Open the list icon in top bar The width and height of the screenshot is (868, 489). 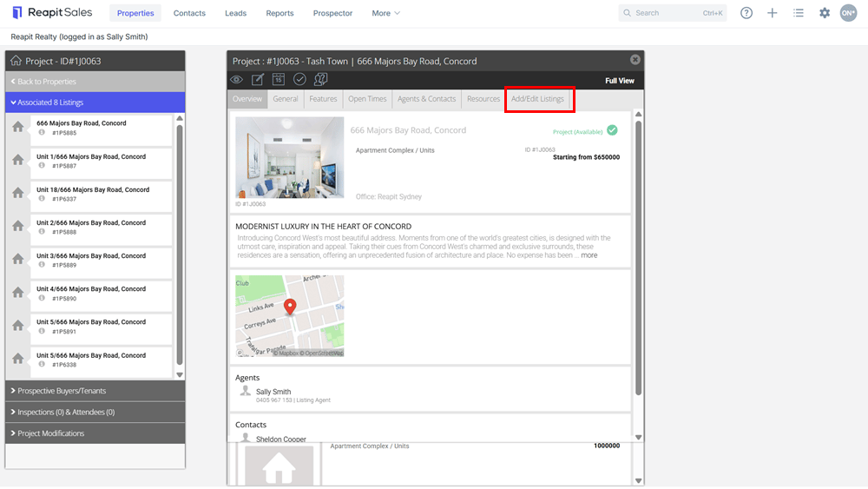(799, 13)
